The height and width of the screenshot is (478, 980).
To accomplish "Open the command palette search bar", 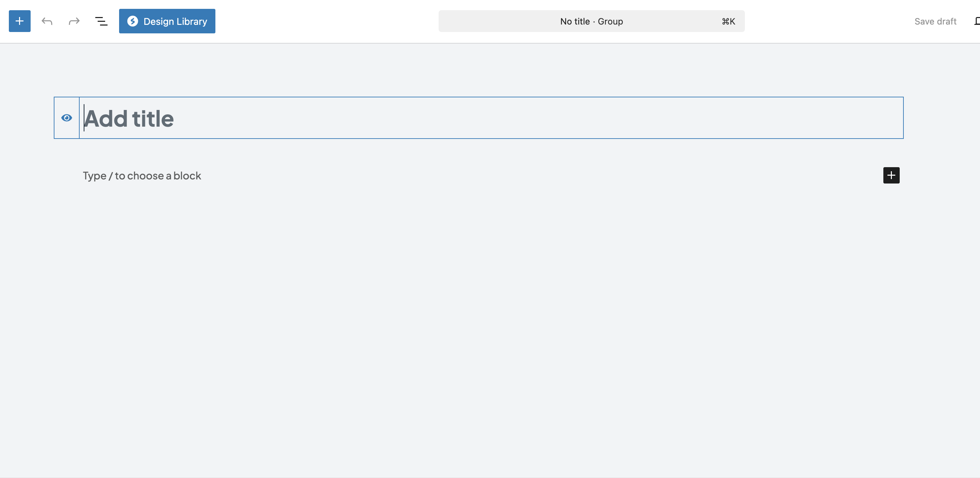I will tap(591, 21).
